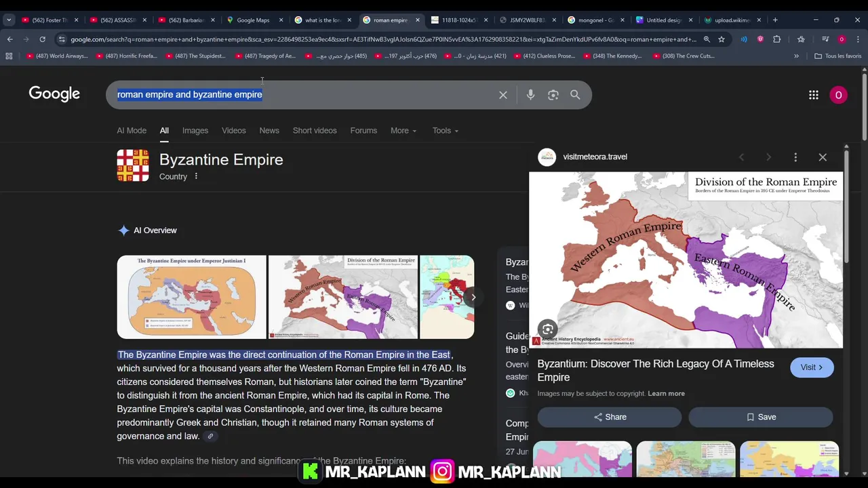
Task: Switch to the Google Maps browser tab
Action: coord(254,20)
